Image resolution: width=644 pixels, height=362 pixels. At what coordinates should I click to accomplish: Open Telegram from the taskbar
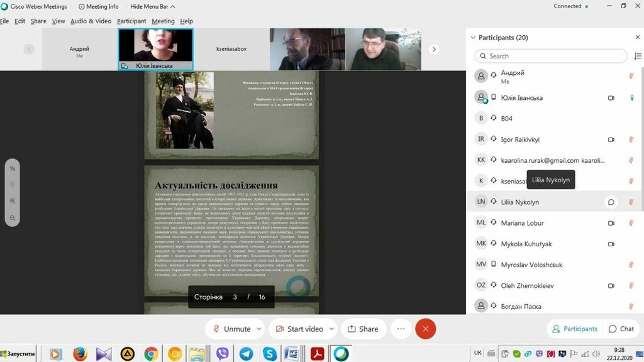[246, 354]
